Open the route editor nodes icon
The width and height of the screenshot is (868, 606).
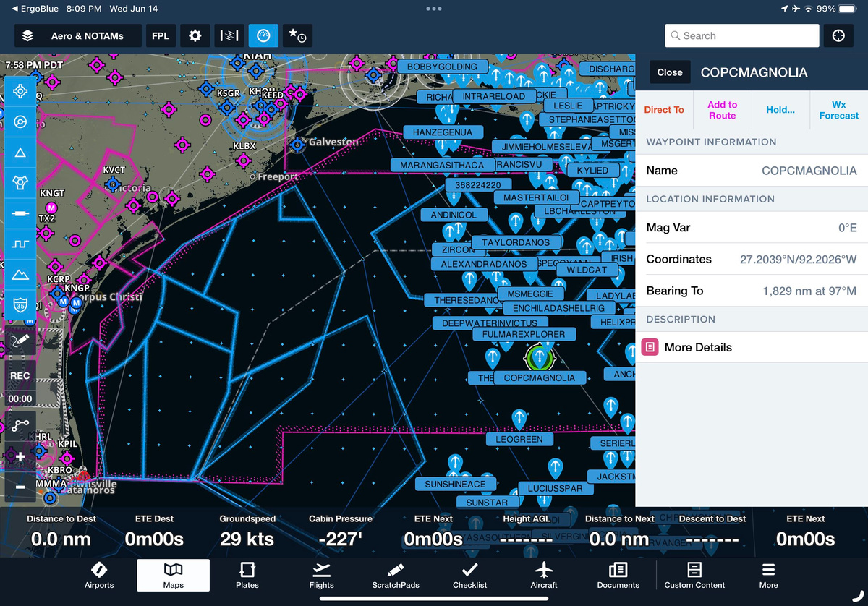click(20, 425)
